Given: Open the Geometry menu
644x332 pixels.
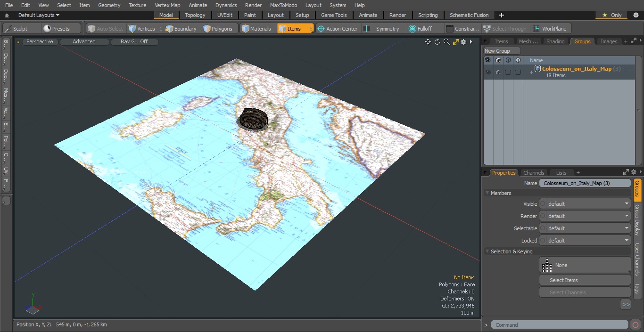Looking at the screenshot, I should click(x=109, y=5).
